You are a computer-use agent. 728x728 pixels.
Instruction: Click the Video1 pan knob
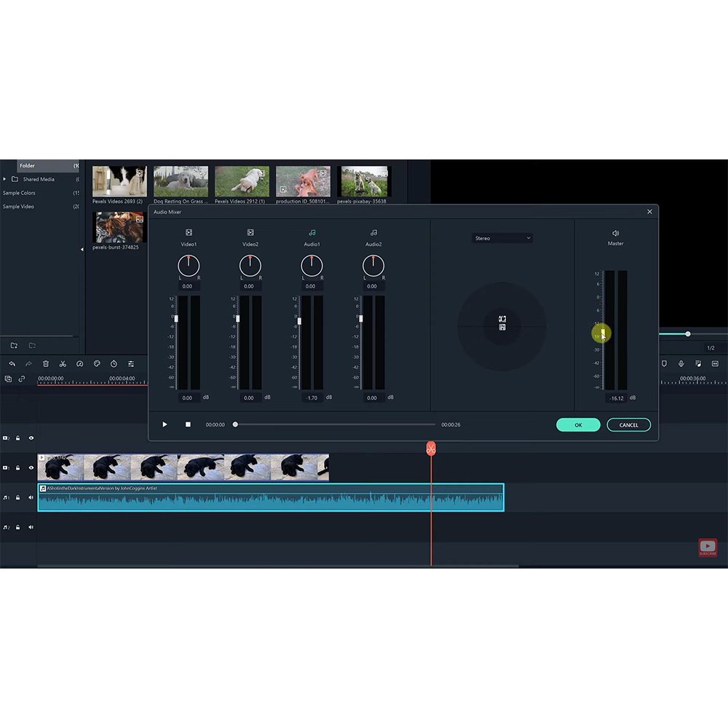pos(189,266)
